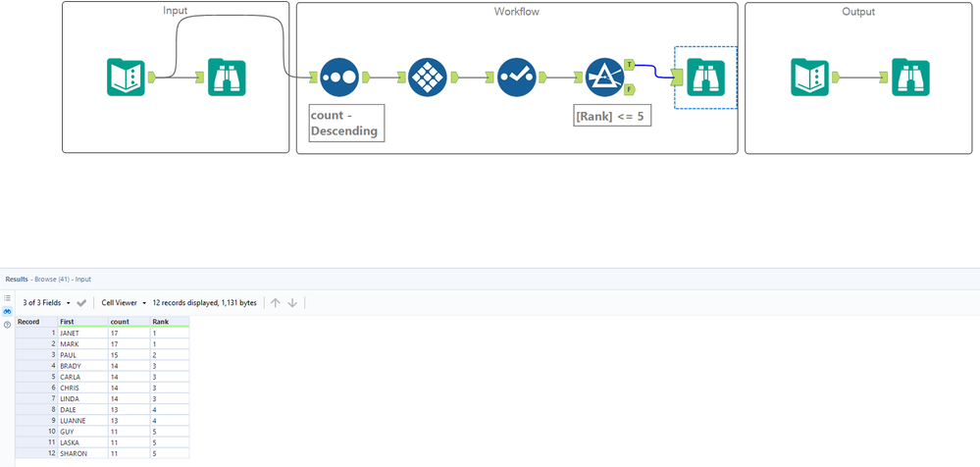Go to next record with down arrow
Viewport: 980px width, 467px height.
pos(292,302)
